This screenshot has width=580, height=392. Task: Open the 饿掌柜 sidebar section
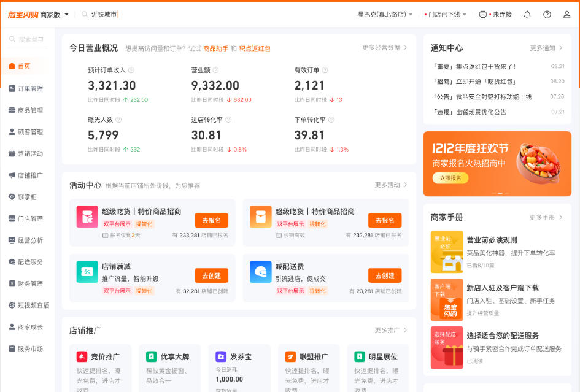pos(26,198)
